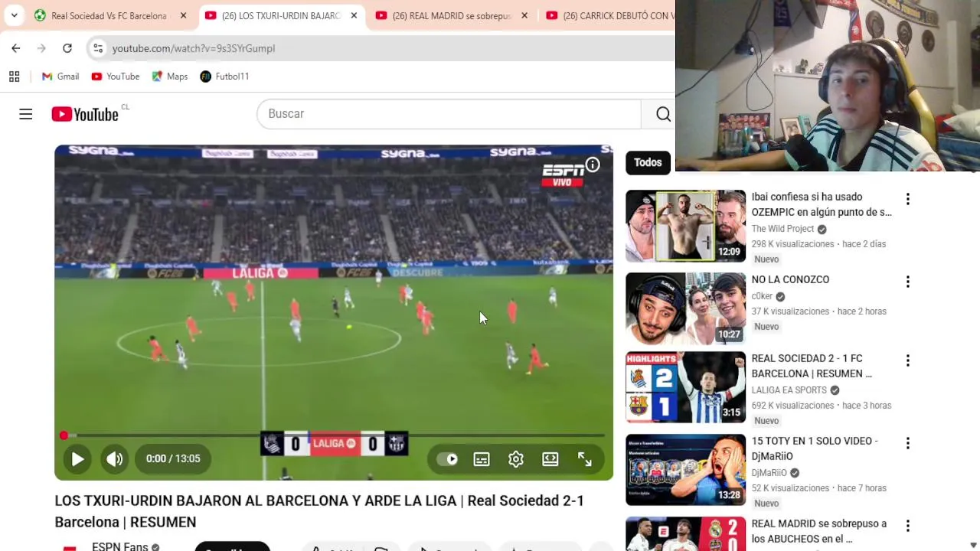The image size is (980, 551).
Task: Click the Buscar search field
Action: 449,114
